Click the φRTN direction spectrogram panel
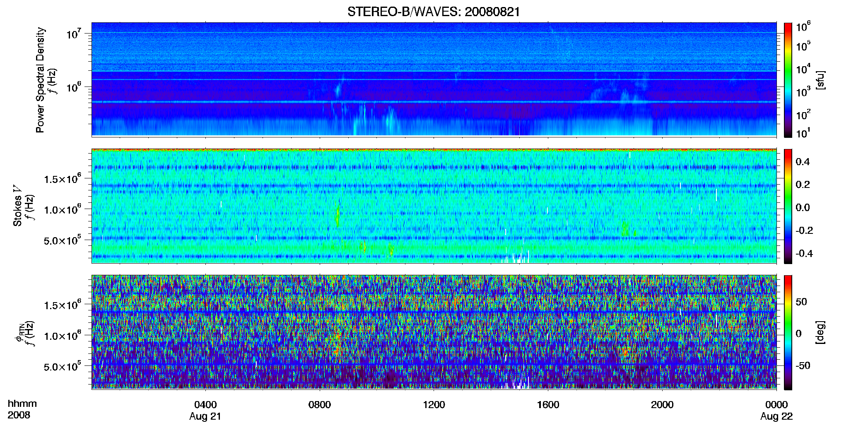Image resolution: width=868 pixels, height=447 pixels. pos(434,332)
